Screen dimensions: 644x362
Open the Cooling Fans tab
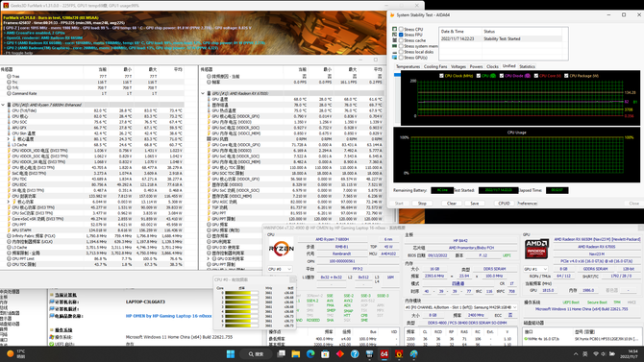(x=435, y=66)
